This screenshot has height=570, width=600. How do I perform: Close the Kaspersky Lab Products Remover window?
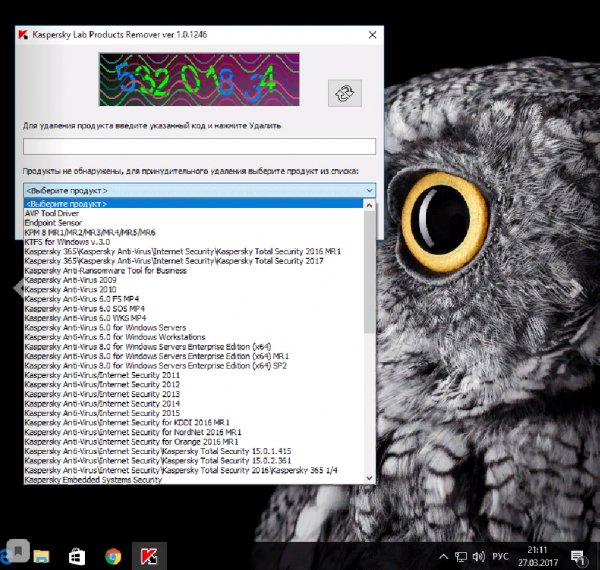372,35
